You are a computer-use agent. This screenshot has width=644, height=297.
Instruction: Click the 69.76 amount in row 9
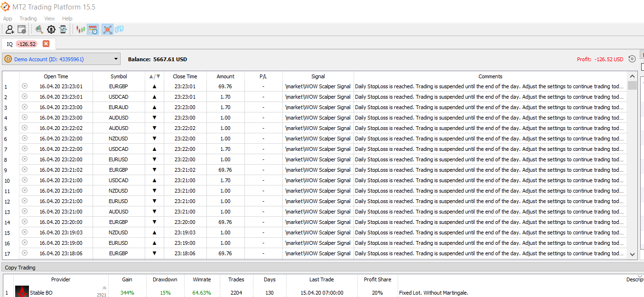tap(225, 170)
